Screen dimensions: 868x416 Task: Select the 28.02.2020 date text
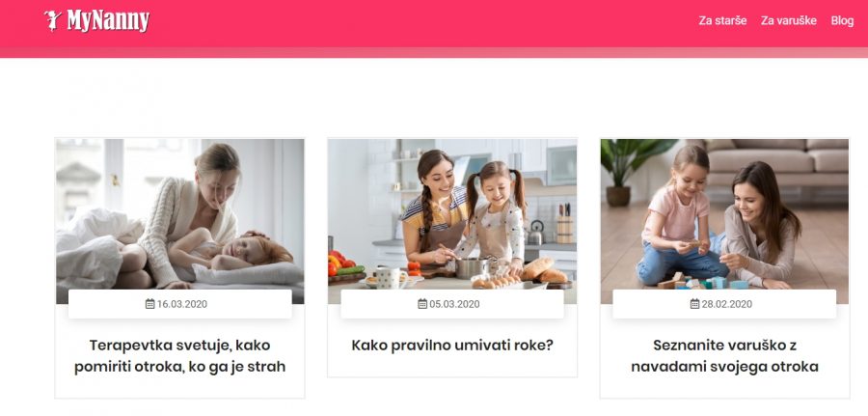[x=727, y=304]
